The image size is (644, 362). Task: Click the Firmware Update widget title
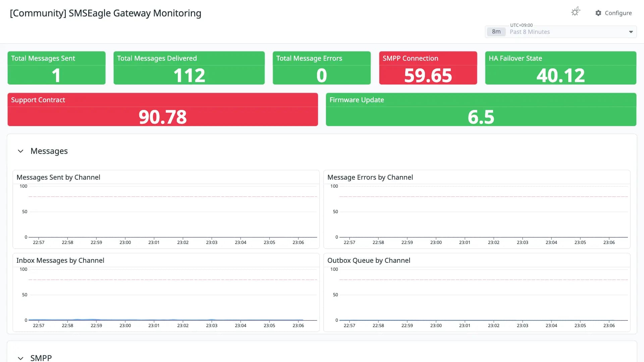pos(357,100)
